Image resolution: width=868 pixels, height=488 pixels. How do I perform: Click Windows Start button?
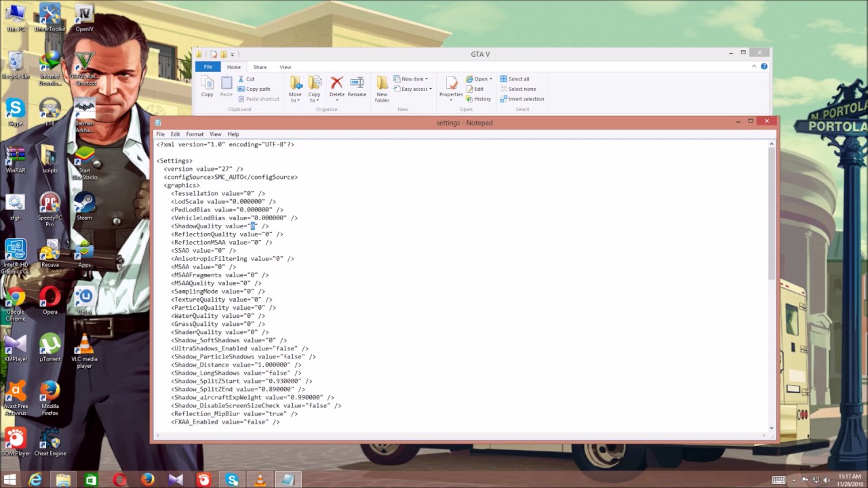[x=10, y=480]
